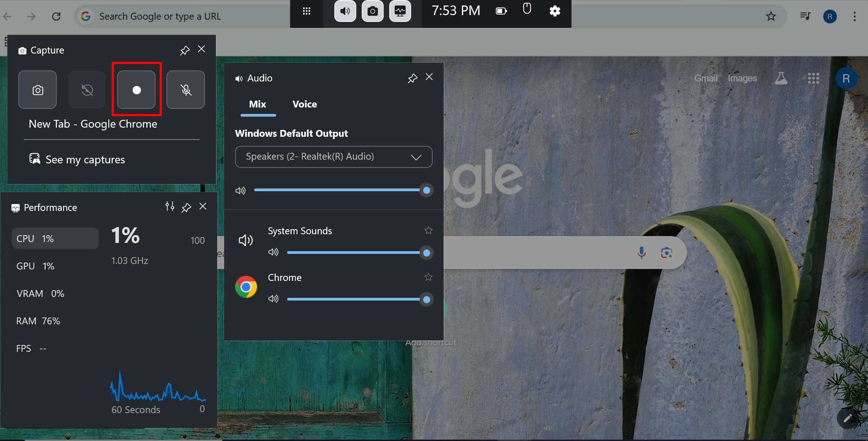Open Gmail from the Google homepage
868x441 pixels.
(706, 78)
